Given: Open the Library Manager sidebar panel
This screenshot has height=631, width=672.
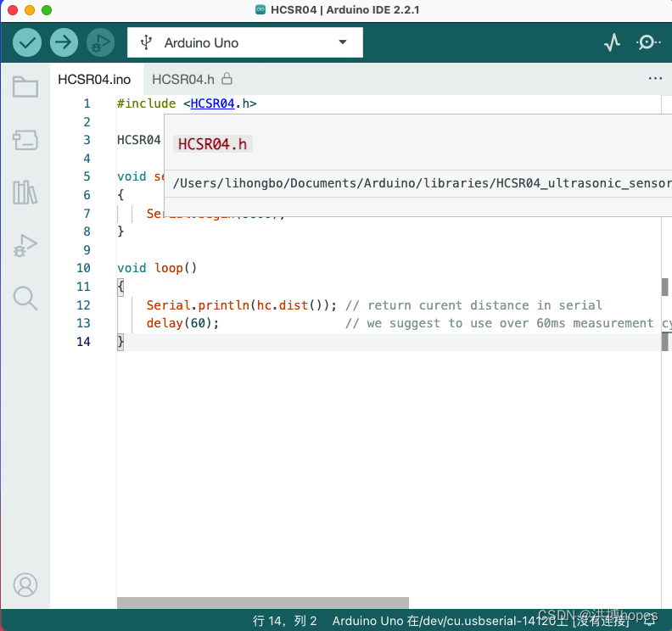Looking at the screenshot, I should coord(25,193).
